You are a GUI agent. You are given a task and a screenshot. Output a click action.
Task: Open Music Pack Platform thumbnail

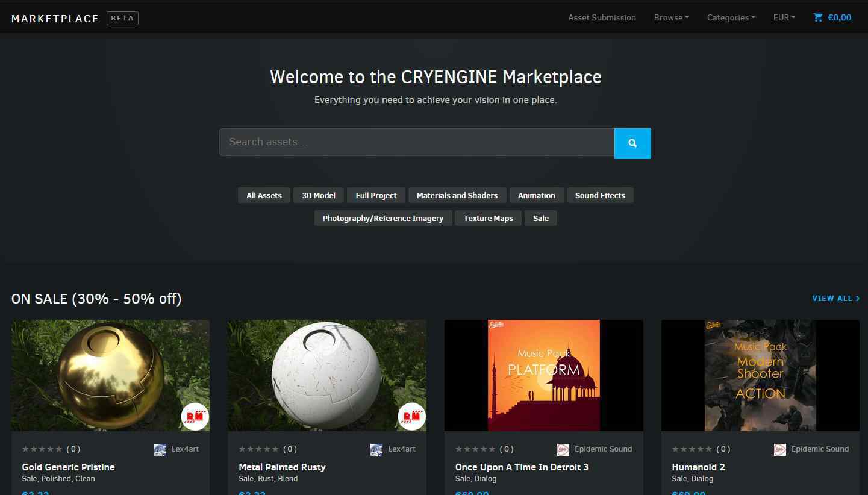coord(544,375)
